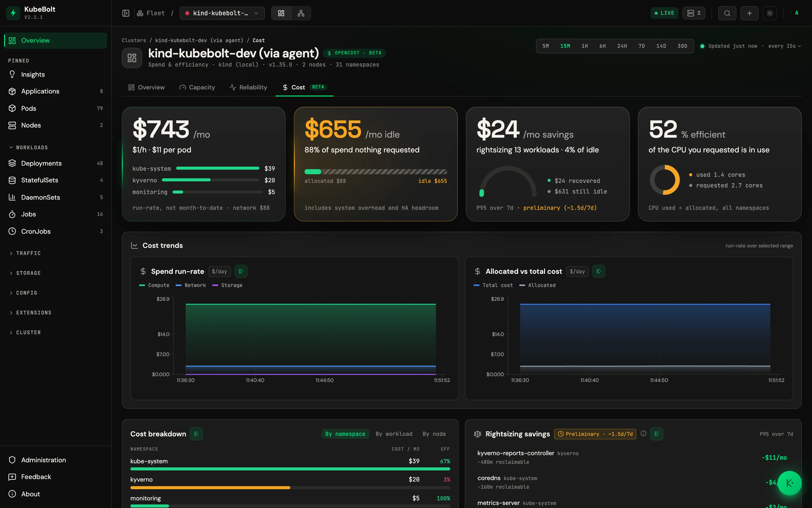The height and width of the screenshot is (508, 812).
Task: Toggle the LIVE status indicator
Action: point(664,13)
